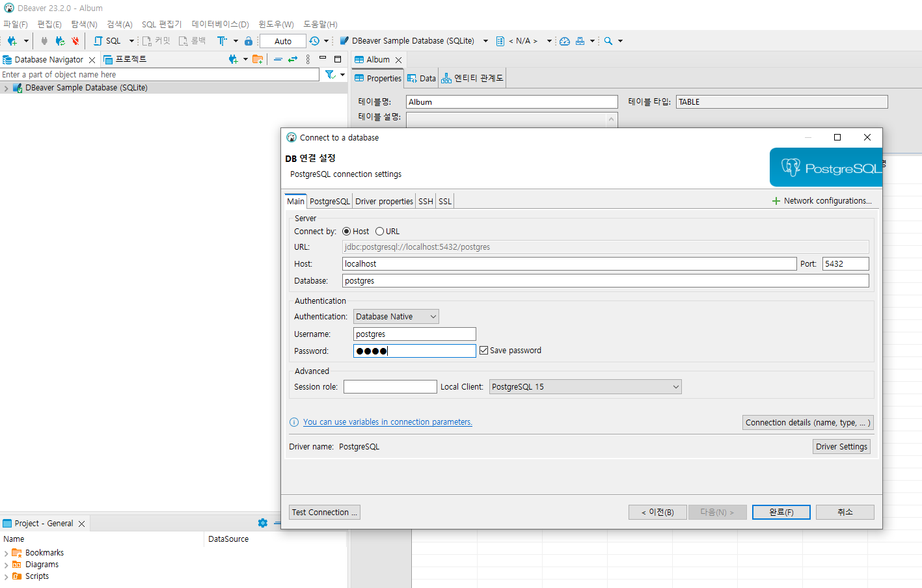Click the new folder icon in Database Navigator
922x588 pixels.
pos(258,59)
